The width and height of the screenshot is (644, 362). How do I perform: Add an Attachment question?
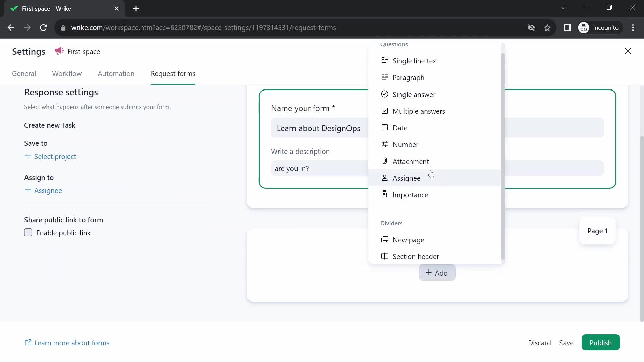(x=434, y=161)
